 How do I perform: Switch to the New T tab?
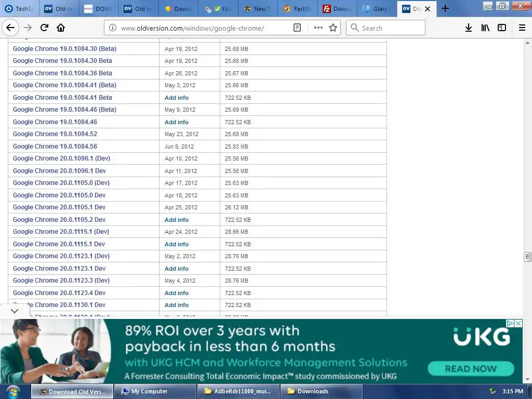coord(258,9)
